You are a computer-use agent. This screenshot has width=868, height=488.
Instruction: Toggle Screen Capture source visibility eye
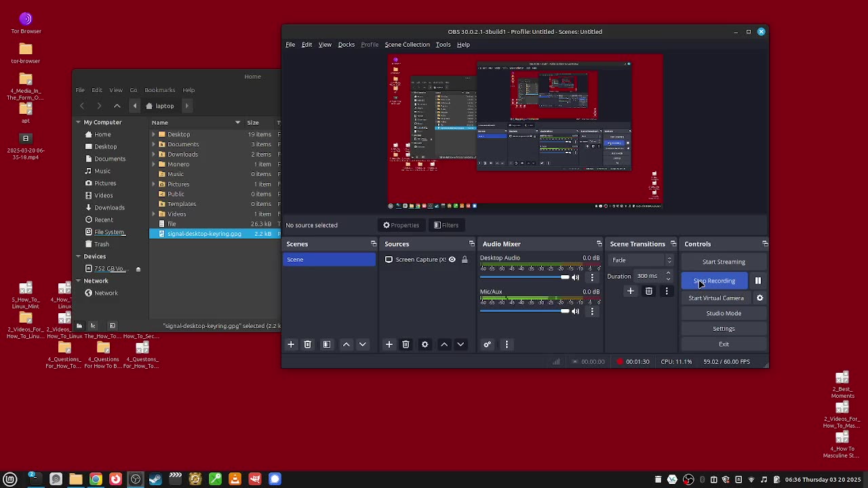(452, 260)
